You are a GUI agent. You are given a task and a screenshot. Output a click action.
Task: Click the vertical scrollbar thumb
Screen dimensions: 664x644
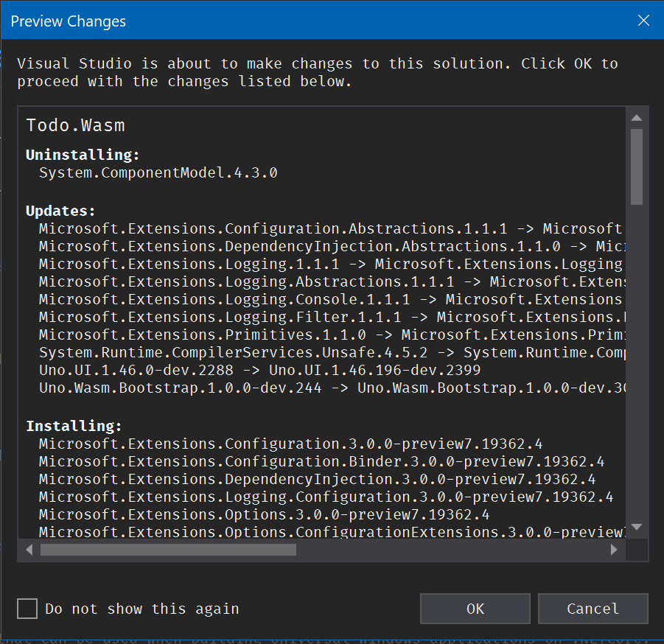pyautogui.click(x=637, y=167)
